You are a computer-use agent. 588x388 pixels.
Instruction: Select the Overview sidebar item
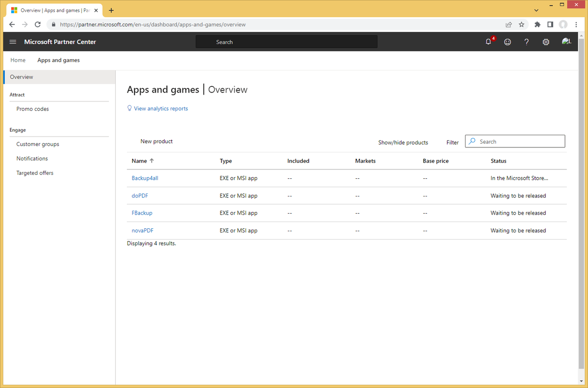click(59, 77)
